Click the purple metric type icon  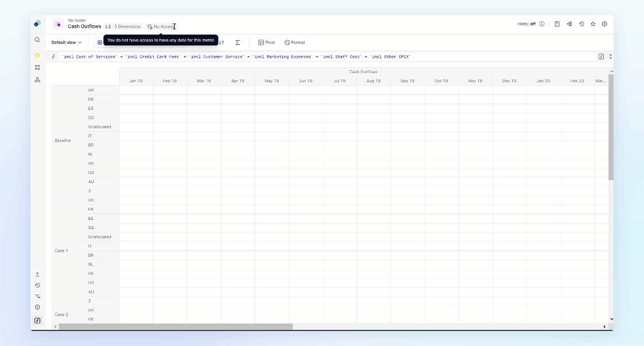(58, 24)
